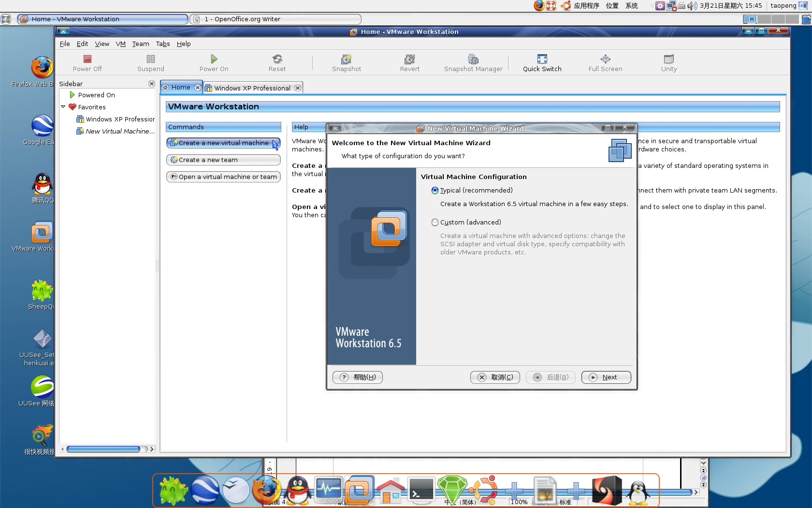Click the Suspend toolbar icon
Image resolution: width=812 pixels, height=508 pixels.
(x=151, y=59)
